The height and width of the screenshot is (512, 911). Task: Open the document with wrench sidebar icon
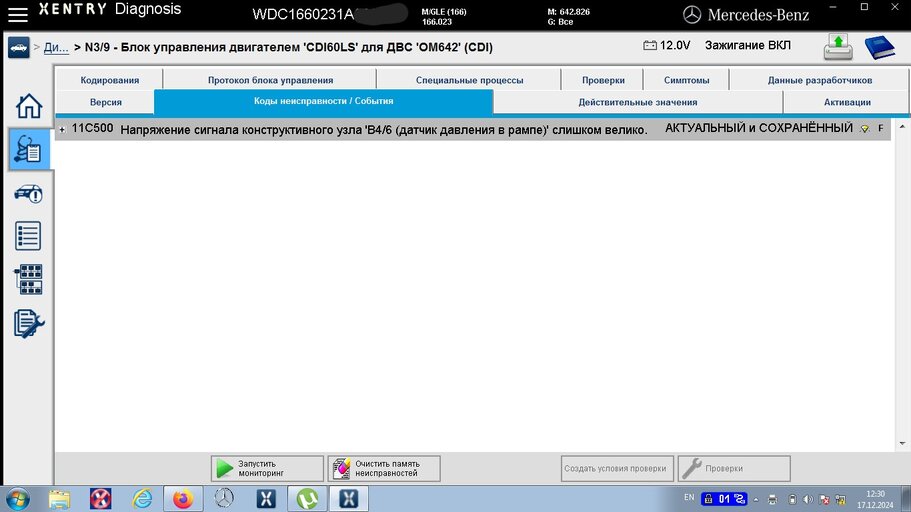[x=28, y=324]
